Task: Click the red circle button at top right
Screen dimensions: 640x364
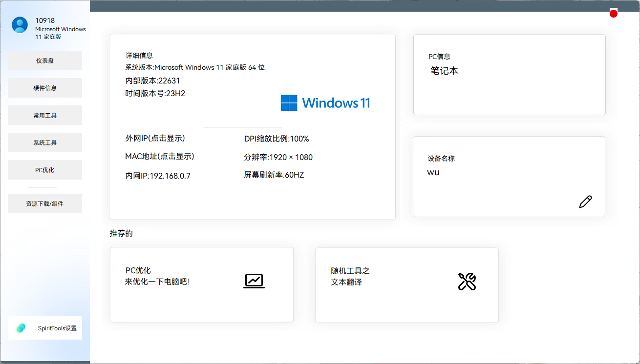Action: click(x=614, y=14)
